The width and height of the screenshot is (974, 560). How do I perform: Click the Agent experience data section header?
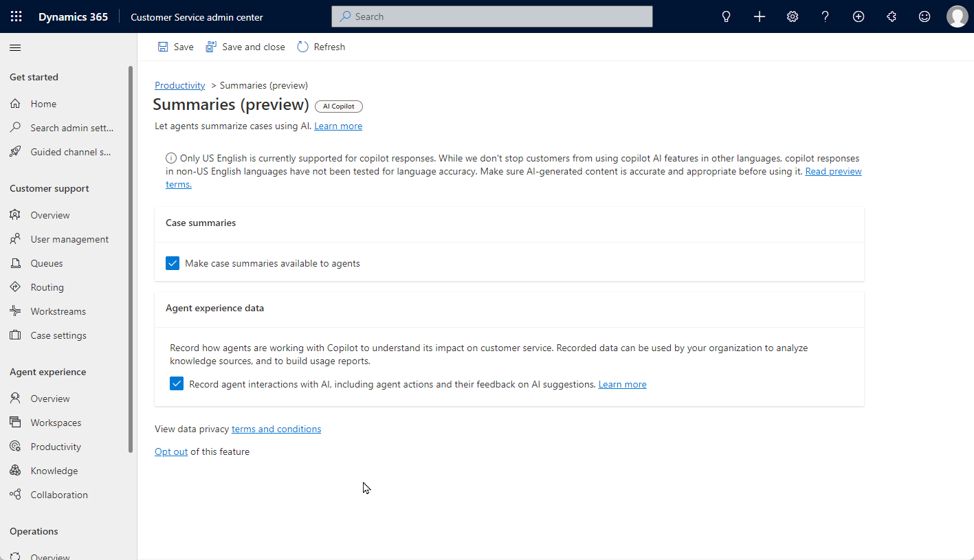tap(214, 308)
